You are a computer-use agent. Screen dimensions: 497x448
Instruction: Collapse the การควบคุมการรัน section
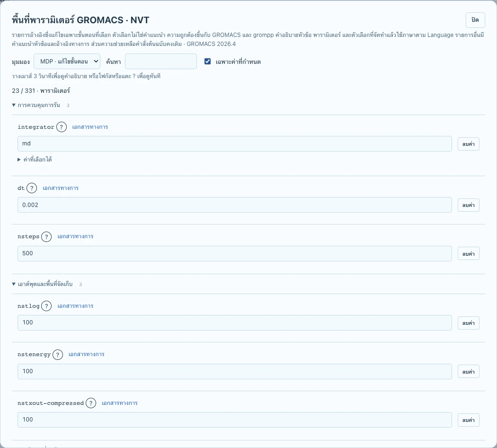pyautogui.click(x=39, y=105)
